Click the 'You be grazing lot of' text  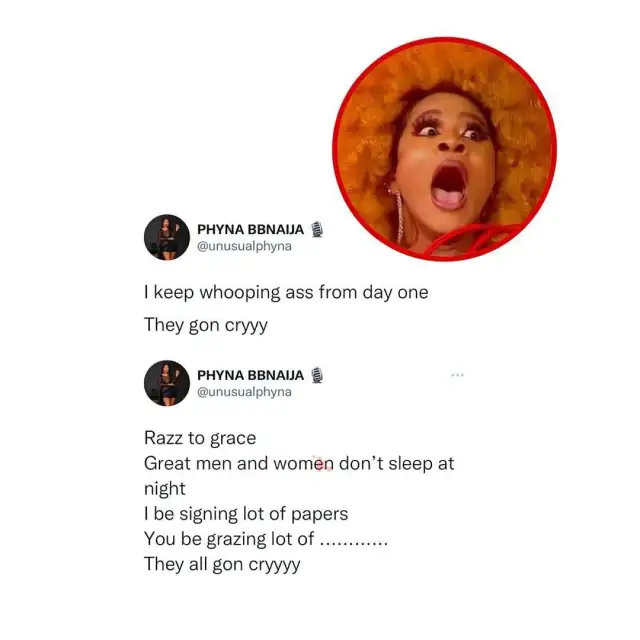point(229,539)
